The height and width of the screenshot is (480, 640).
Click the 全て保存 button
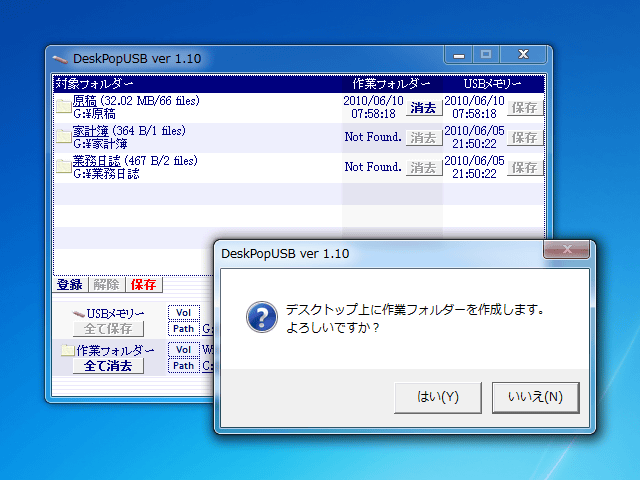coord(108,329)
